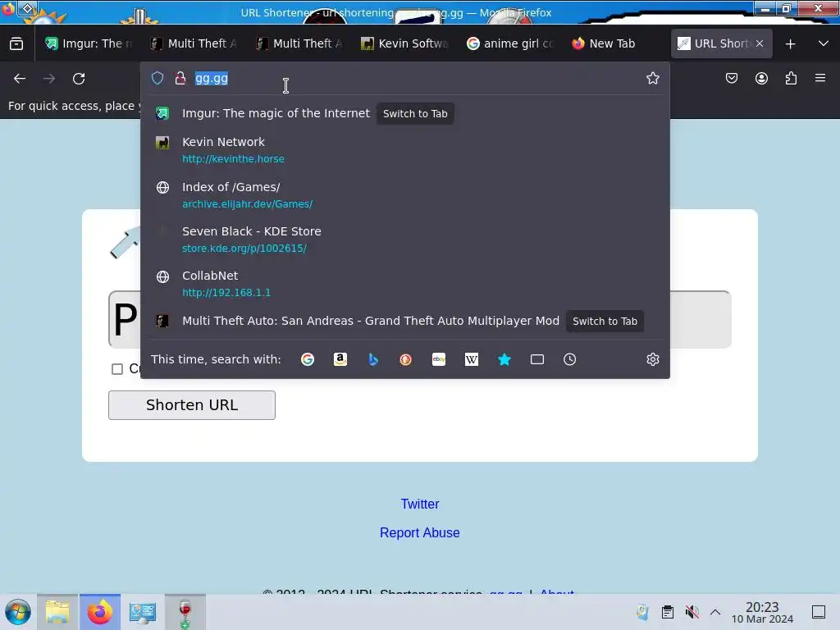Show hidden system tray icons
840x630 pixels.
tap(715, 612)
